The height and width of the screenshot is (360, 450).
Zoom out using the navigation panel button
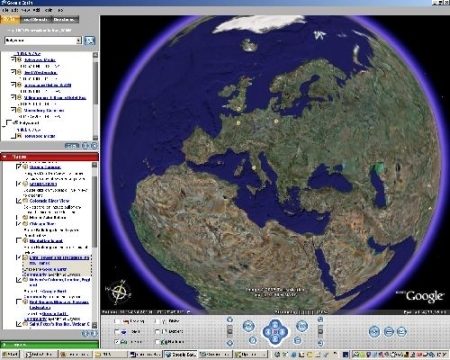230,343
